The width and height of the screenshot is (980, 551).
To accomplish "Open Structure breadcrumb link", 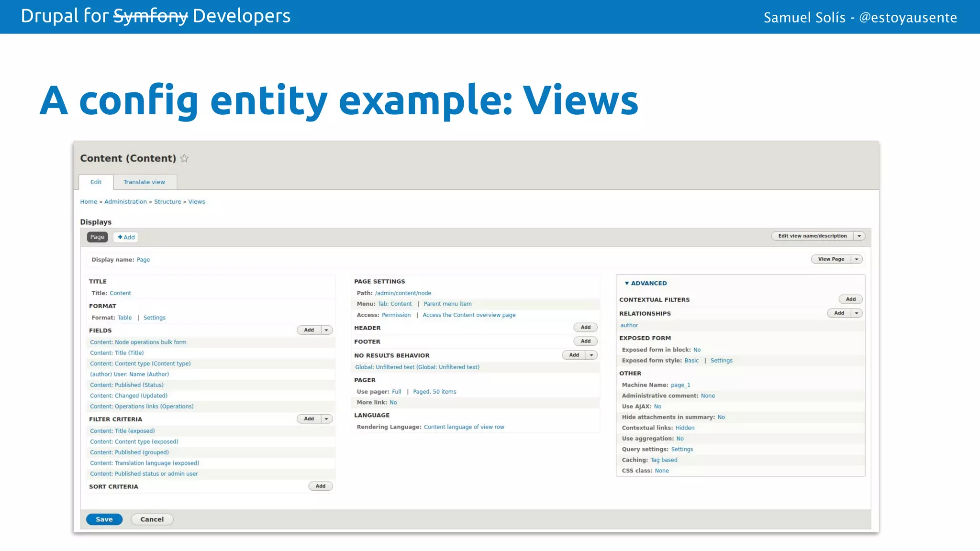I will click(167, 202).
